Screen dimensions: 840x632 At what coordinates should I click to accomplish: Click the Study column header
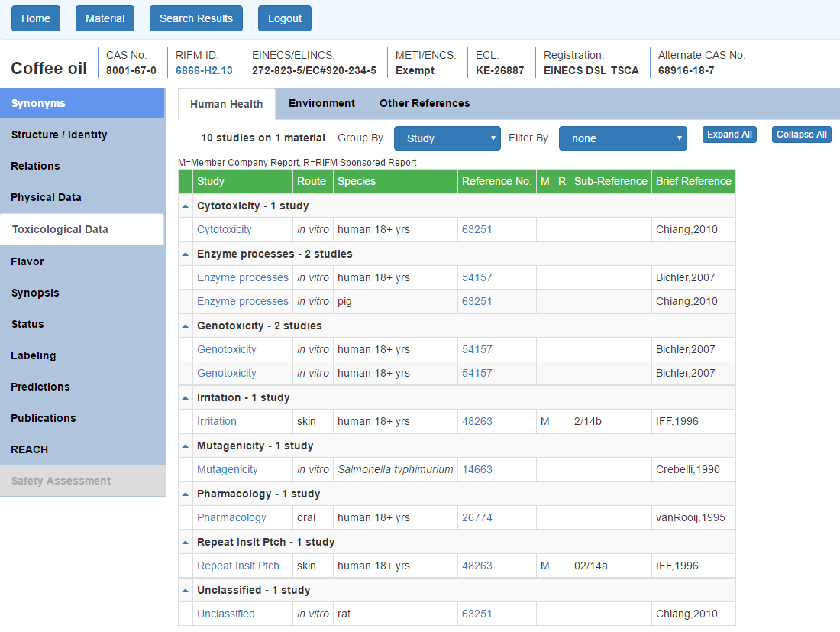point(243,181)
